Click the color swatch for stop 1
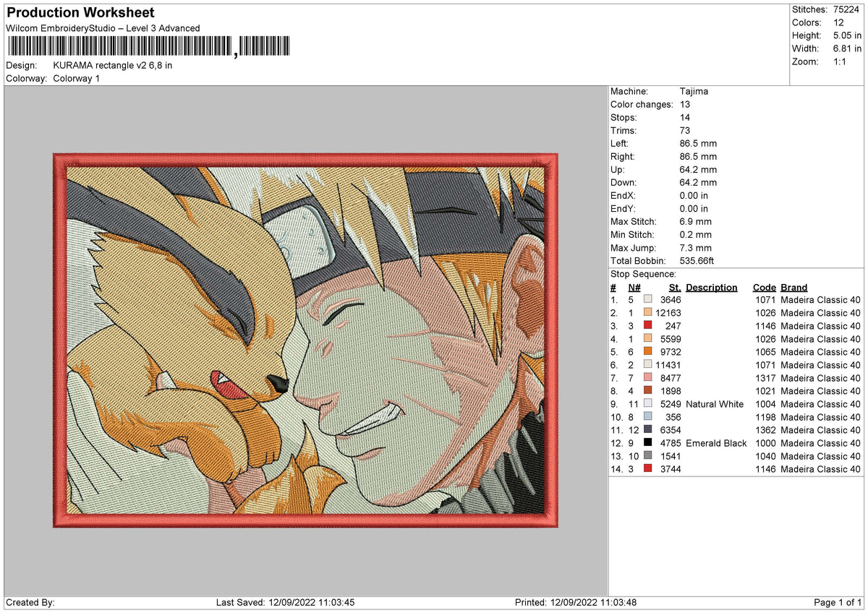868x613 pixels. click(x=647, y=300)
